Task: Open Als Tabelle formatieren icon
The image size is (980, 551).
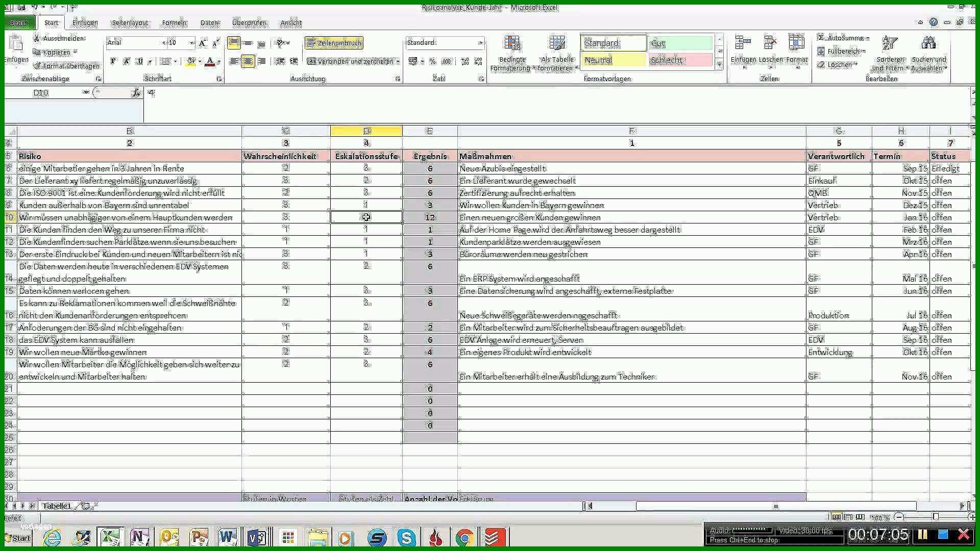Action: [x=557, y=44]
